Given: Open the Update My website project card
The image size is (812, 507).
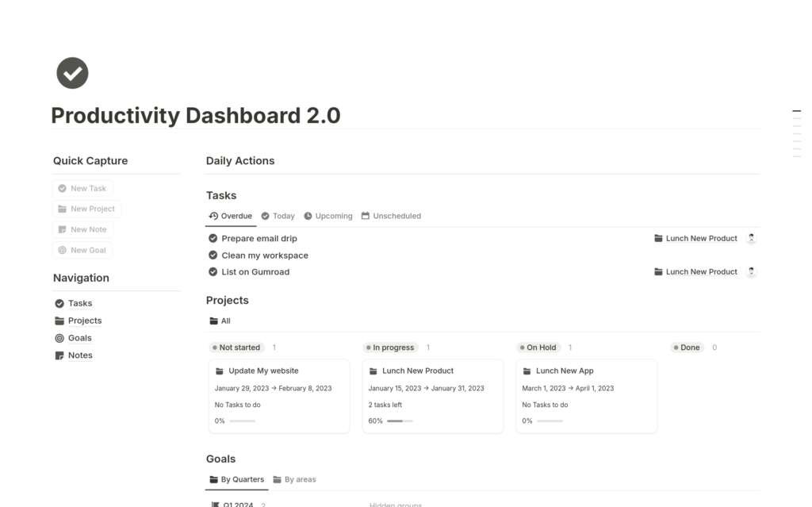Looking at the screenshot, I should 279,396.
